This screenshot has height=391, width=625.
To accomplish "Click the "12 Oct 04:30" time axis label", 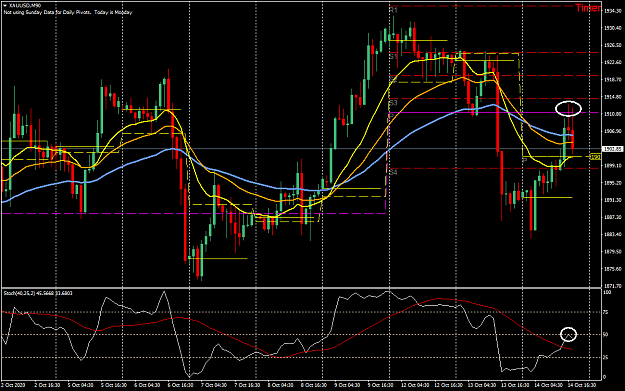I will (x=414, y=385).
